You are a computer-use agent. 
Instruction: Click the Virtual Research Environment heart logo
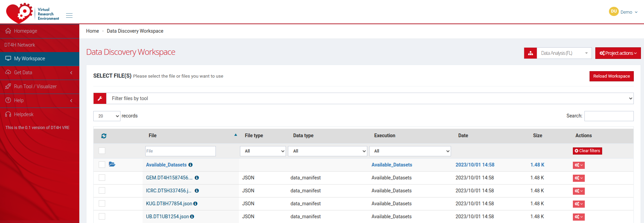[x=20, y=13]
